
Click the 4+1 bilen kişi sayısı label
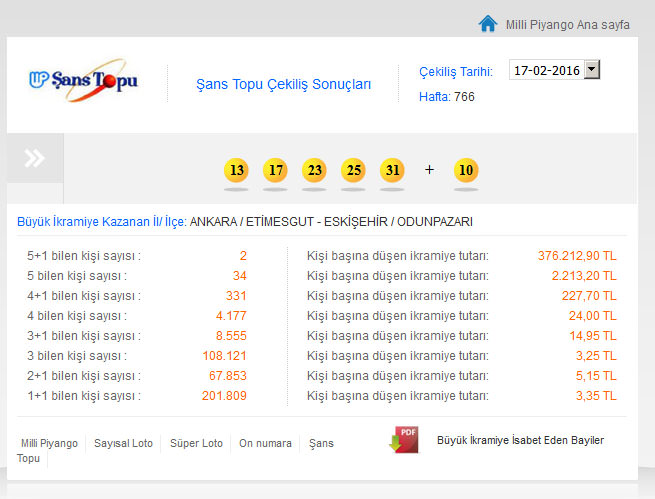pos(84,296)
